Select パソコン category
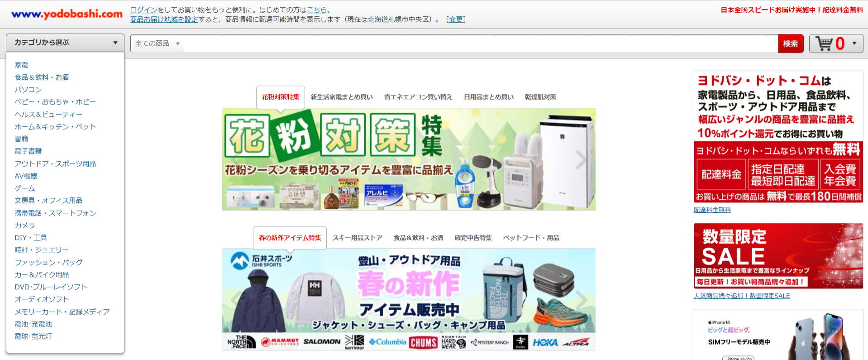 (28, 90)
